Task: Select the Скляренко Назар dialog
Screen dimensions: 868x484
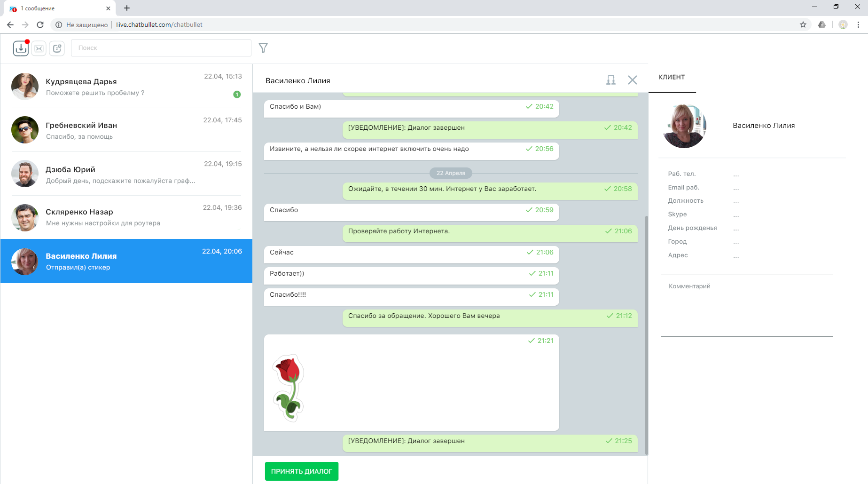Action: click(x=126, y=217)
